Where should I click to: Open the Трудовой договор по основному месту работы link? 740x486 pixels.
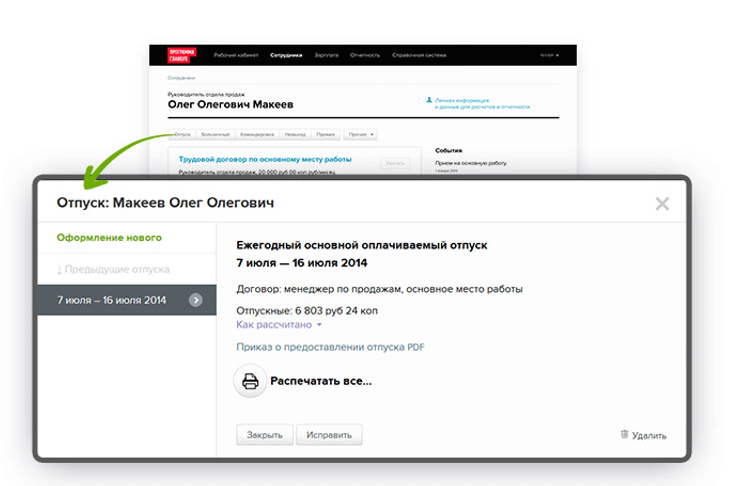265,159
